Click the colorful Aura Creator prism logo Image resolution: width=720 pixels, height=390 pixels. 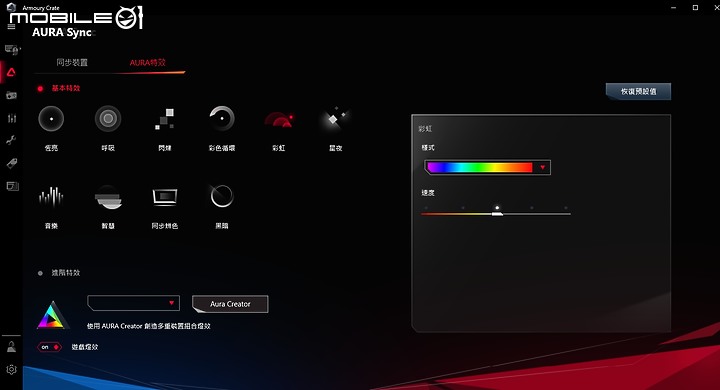[x=53, y=315]
